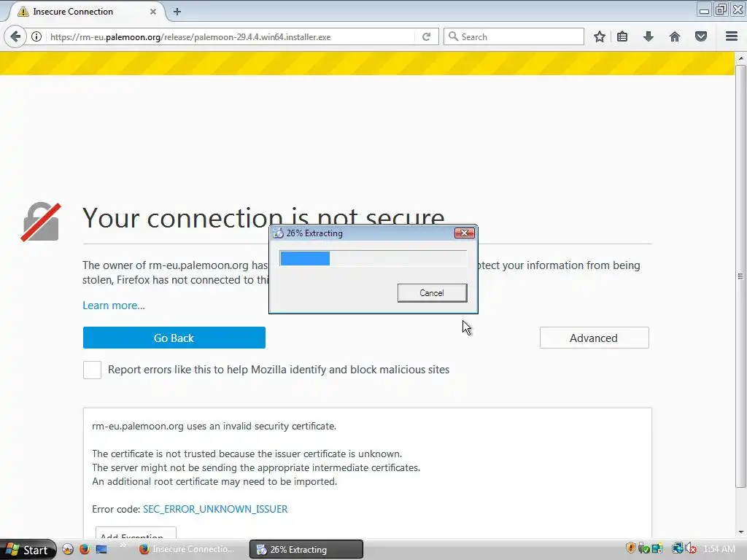
Task: Open Advanced options button
Action: point(594,338)
